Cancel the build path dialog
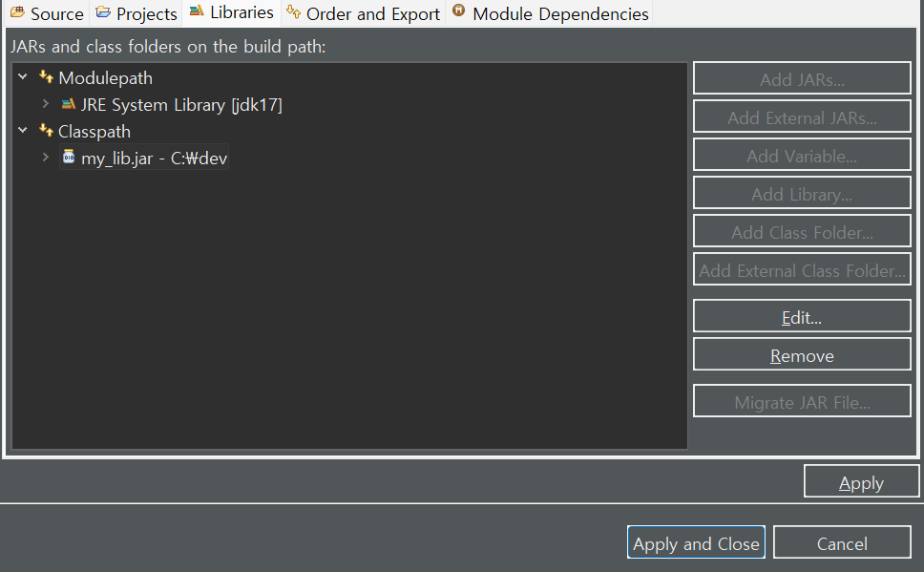 (842, 542)
